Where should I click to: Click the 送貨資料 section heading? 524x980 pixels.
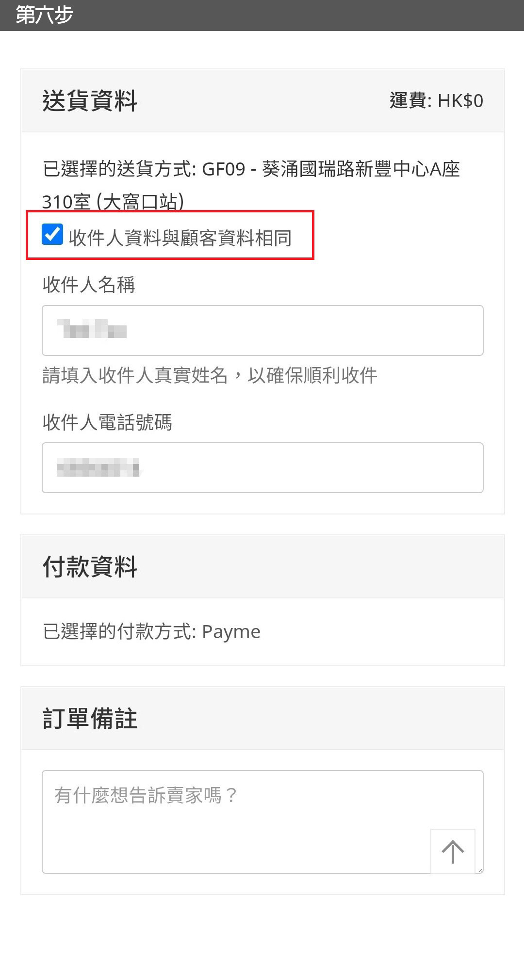(x=90, y=101)
